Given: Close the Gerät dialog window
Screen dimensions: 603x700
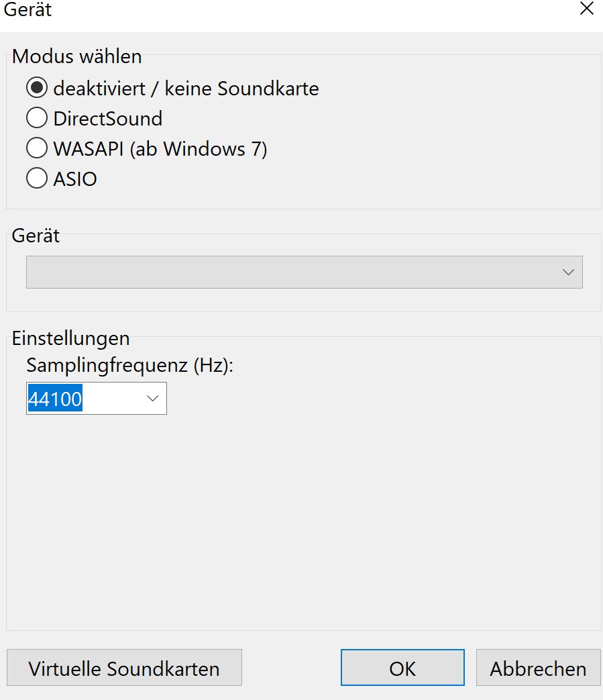Looking at the screenshot, I should [586, 9].
